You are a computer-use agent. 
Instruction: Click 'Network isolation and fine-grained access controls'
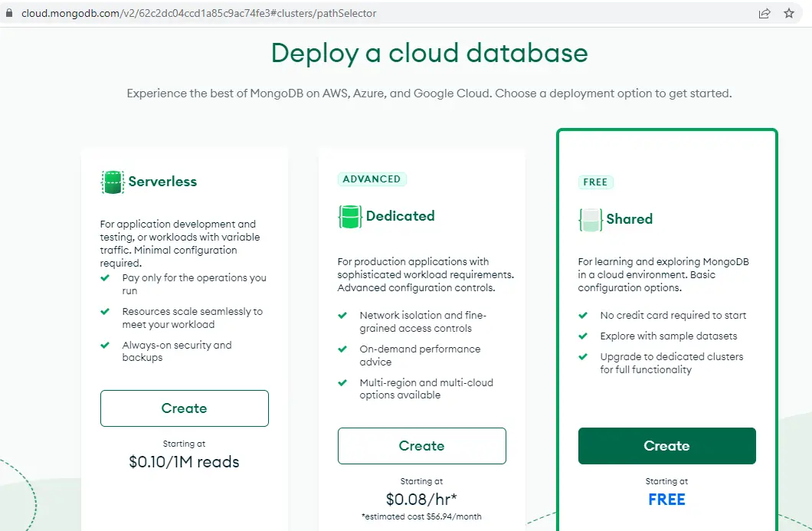tap(423, 322)
